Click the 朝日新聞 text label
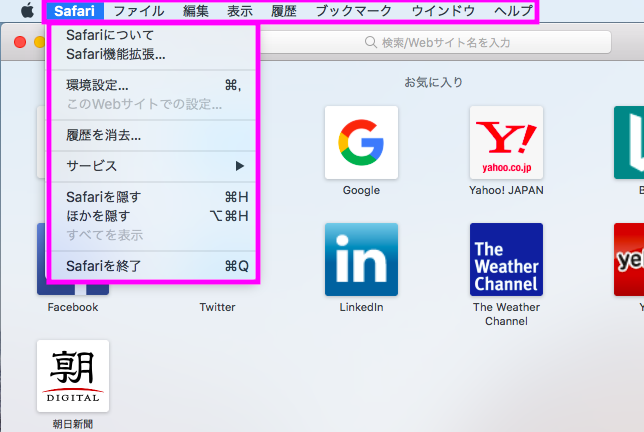This screenshot has width=644, height=432. pyautogui.click(x=73, y=424)
